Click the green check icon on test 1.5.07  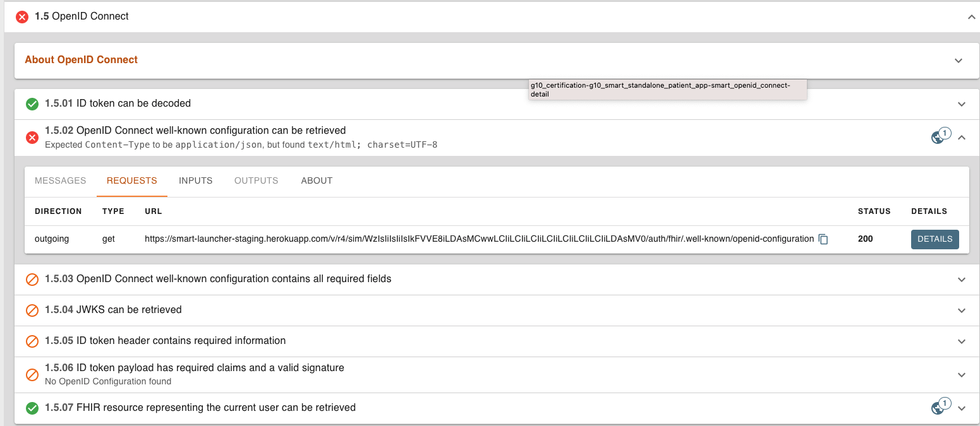32,408
